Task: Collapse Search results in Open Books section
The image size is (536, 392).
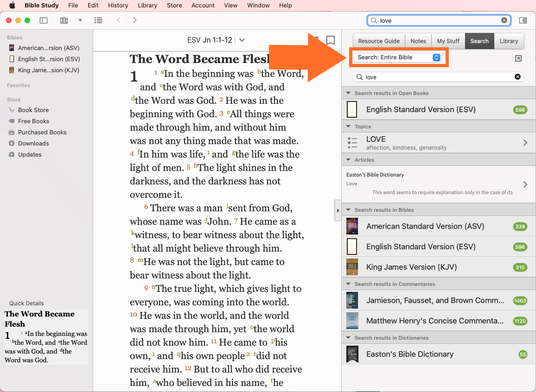Action: [348, 93]
